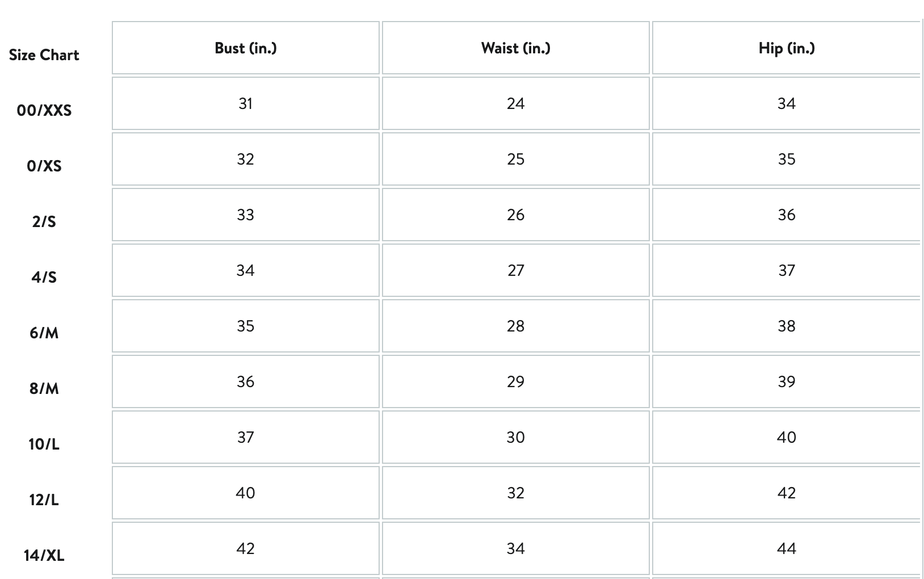Select the hip measurement for size 10/L

[786, 437]
